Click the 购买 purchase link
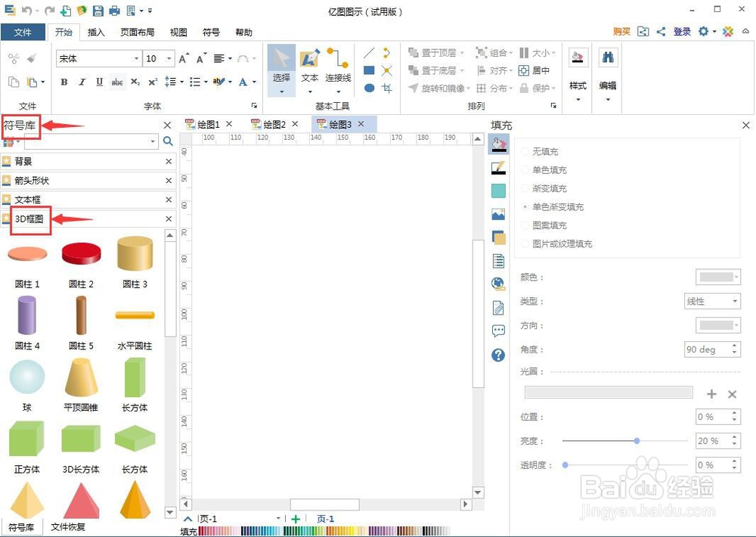The width and height of the screenshot is (756, 537). coord(621,32)
